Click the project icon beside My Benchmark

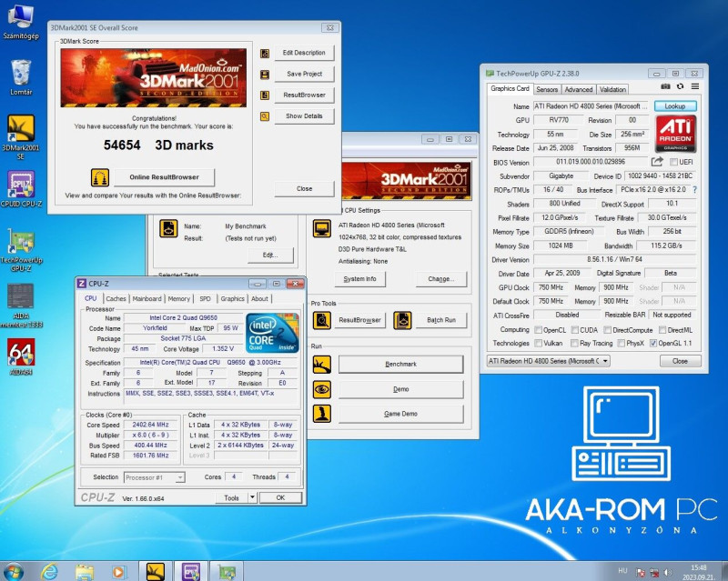click(x=168, y=228)
